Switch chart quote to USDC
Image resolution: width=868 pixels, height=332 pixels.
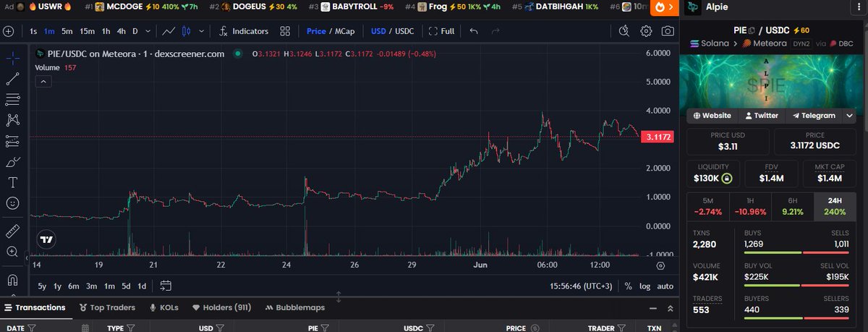pyautogui.click(x=404, y=31)
